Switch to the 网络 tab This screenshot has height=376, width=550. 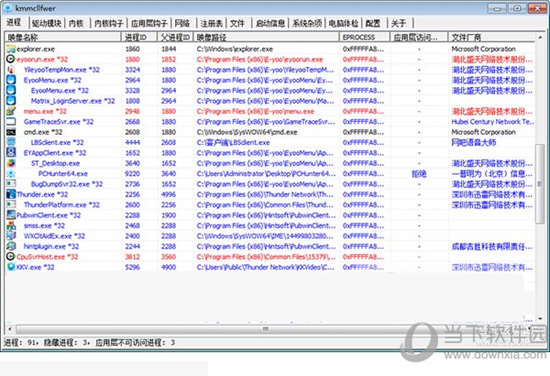[182, 24]
